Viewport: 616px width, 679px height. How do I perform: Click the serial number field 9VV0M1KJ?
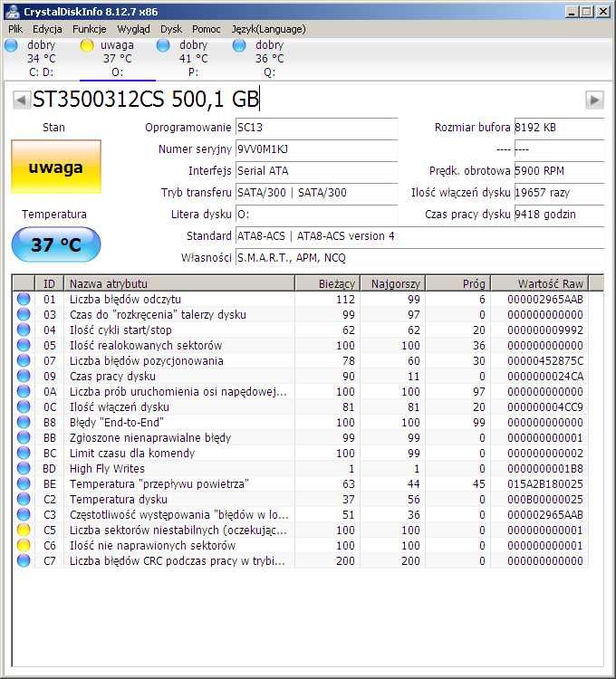tap(317, 149)
